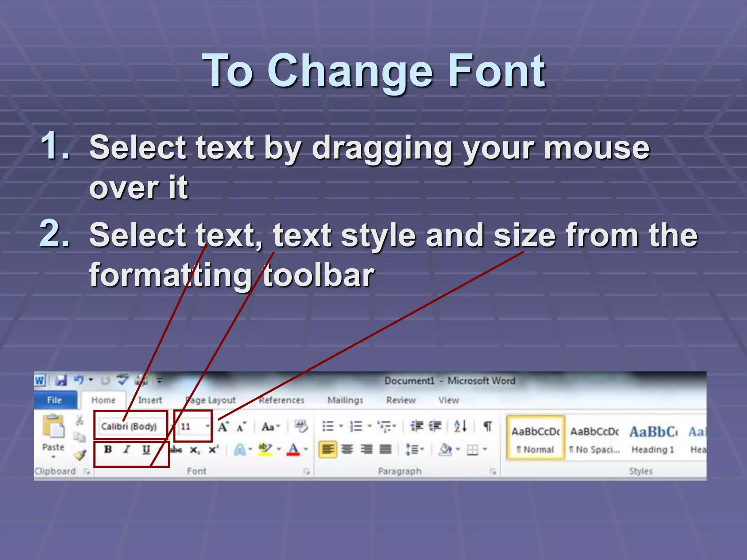
Task: Open the line spacing dropdown
Action: pos(414,450)
